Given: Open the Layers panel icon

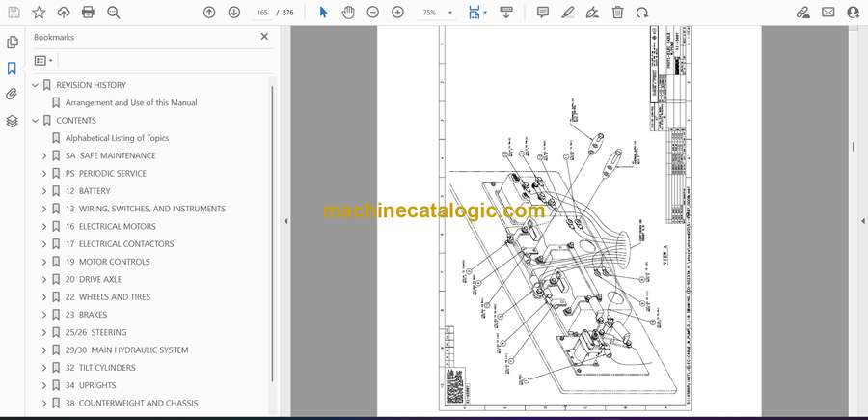Looking at the screenshot, I should 12,121.
